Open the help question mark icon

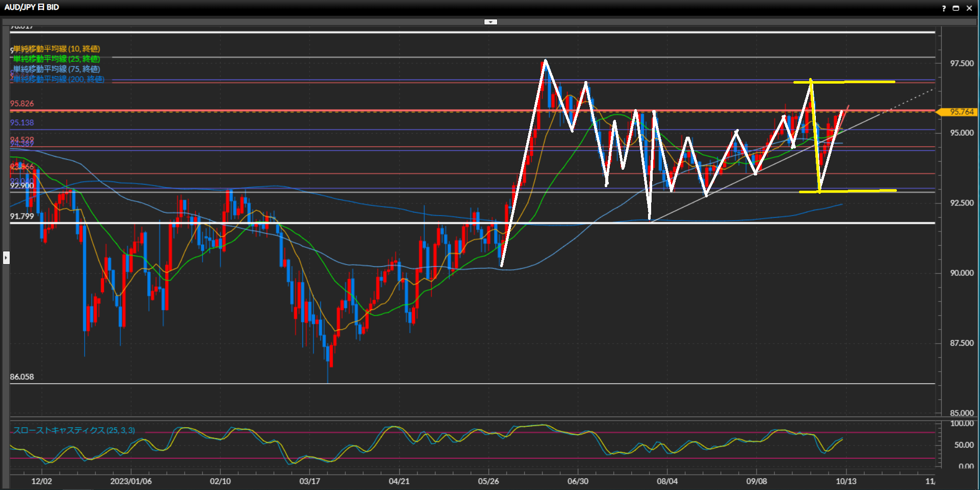pyautogui.click(x=944, y=8)
